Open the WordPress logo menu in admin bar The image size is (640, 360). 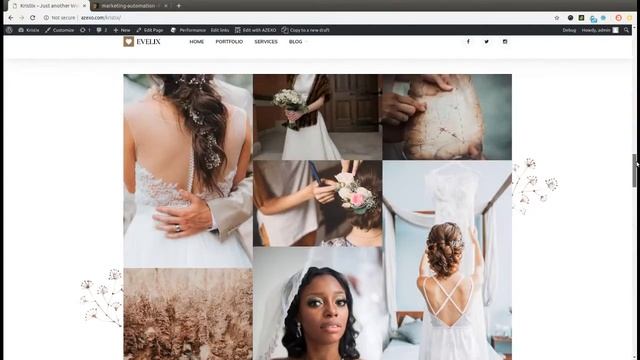point(9,30)
